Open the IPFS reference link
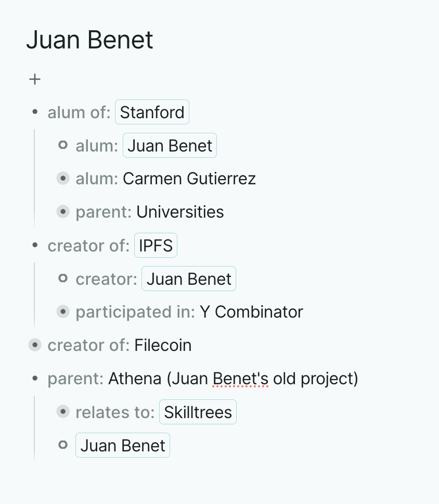This screenshot has height=504, width=439. pos(156,246)
